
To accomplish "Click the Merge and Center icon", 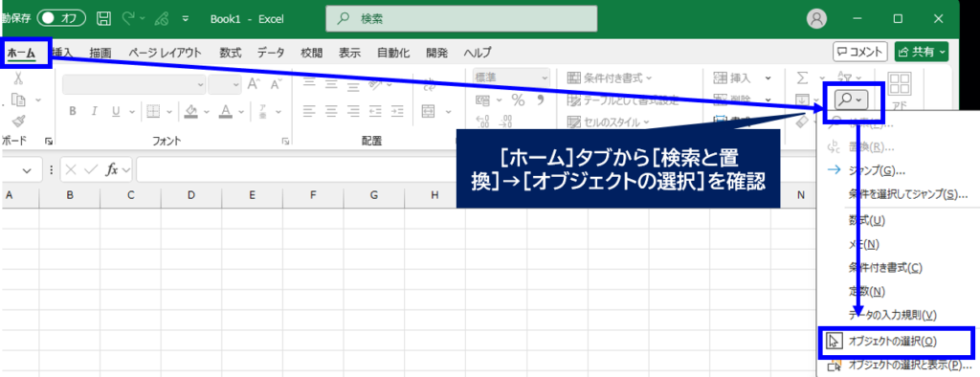I will (428, 111).
